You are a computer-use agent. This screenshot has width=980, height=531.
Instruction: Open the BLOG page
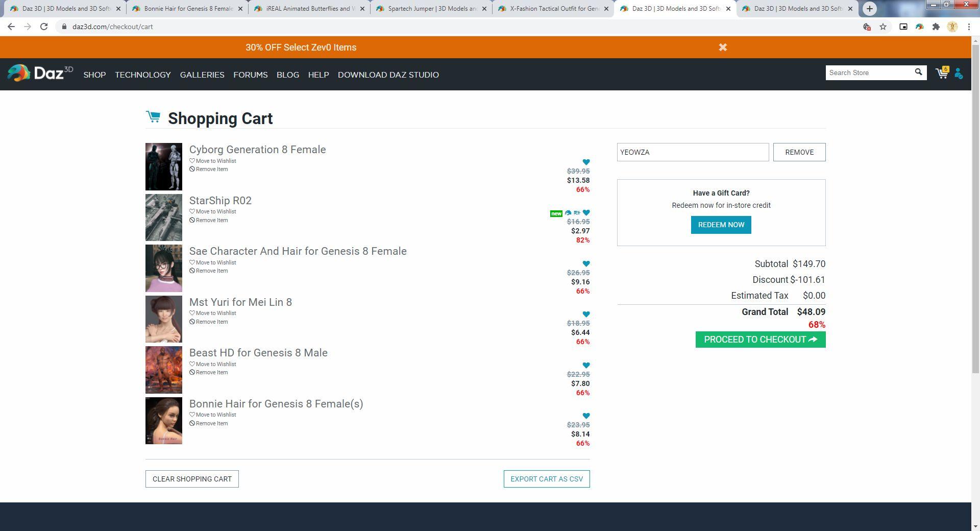pos(288,75)
